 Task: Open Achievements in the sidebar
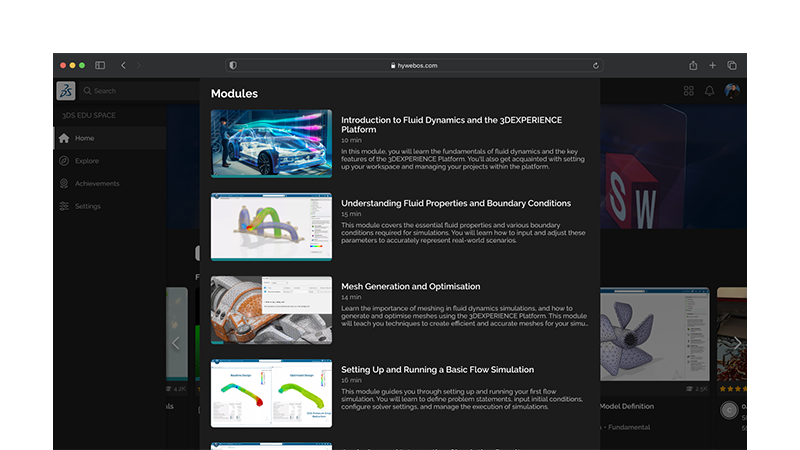click(96, 184)
